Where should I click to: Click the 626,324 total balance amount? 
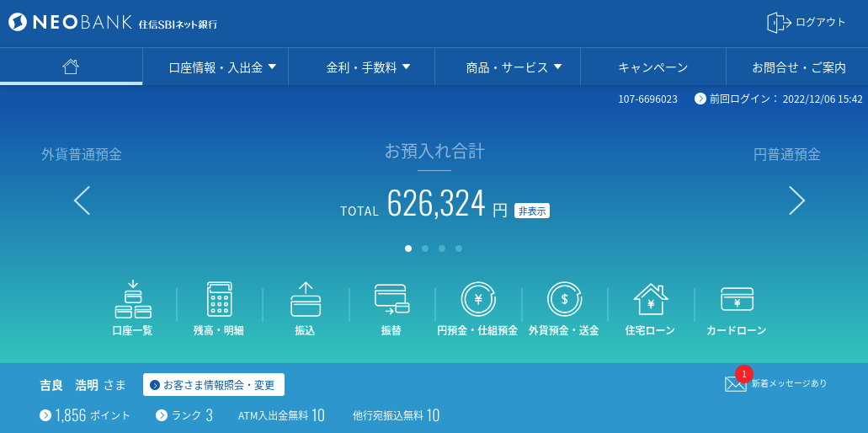pos(436,203)
